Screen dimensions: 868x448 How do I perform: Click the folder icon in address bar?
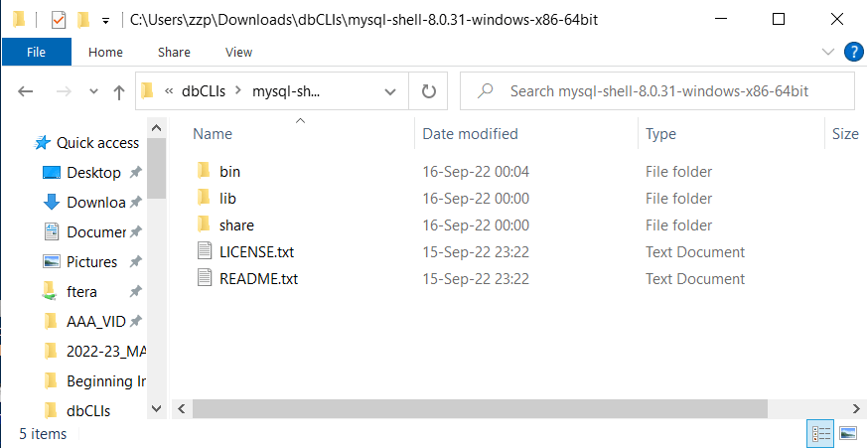(148, 90)
